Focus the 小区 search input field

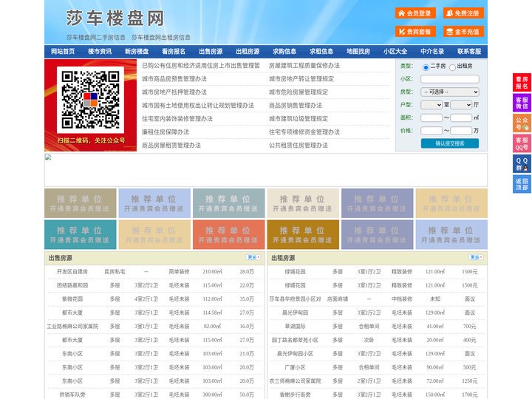(450, 79)
